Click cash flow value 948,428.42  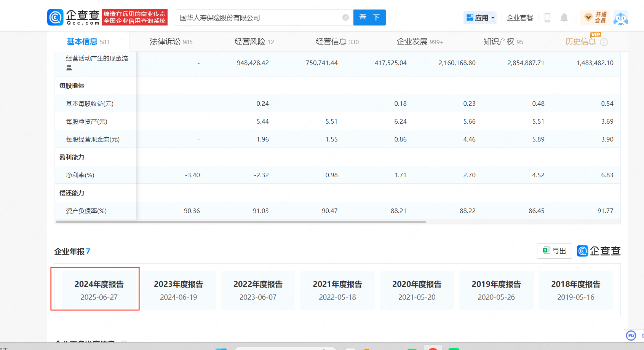coord(253,63)
